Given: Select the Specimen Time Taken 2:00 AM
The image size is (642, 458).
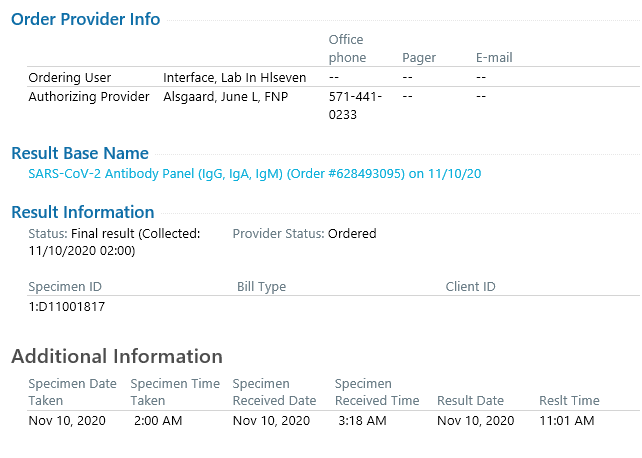Looking at the screenshot, I should (158, 421).
